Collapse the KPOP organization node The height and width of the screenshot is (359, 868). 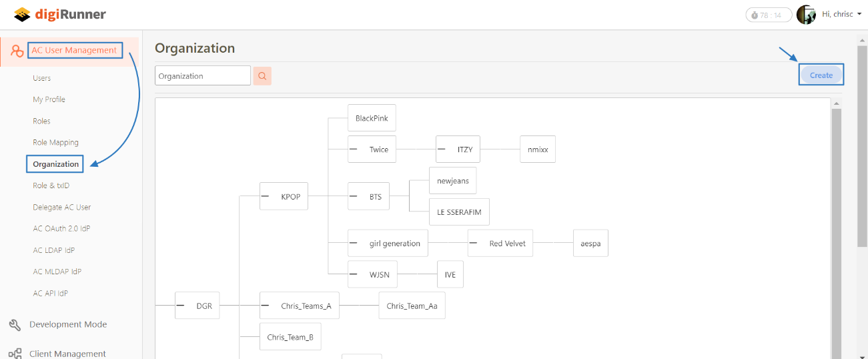click(x=265, y=196)
